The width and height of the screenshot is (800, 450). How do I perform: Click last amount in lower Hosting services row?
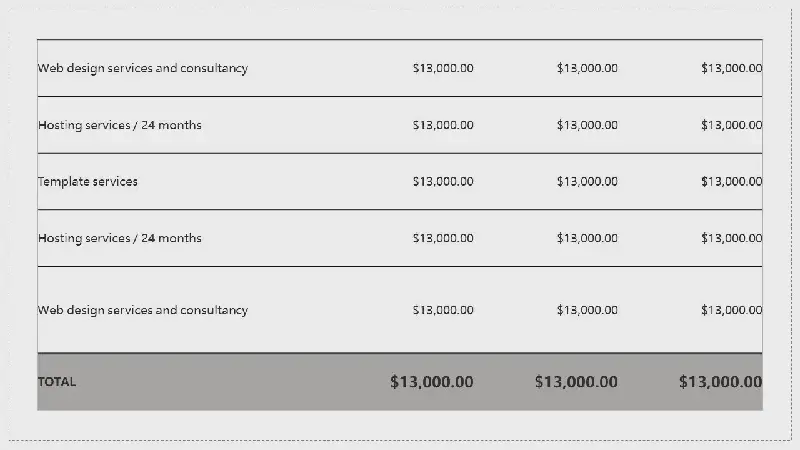(732, 238)
